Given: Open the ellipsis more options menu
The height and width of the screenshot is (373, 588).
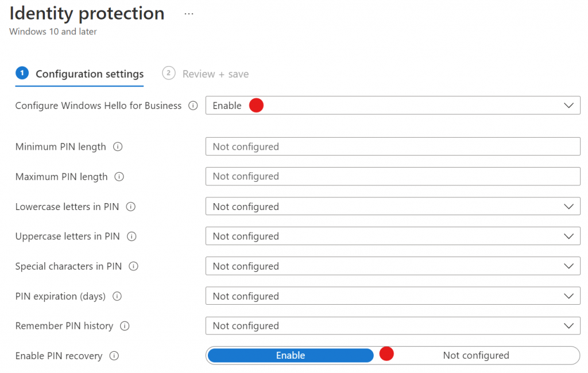Looking at the screenshot, I should pyautogui.click(x=189, y=14).
